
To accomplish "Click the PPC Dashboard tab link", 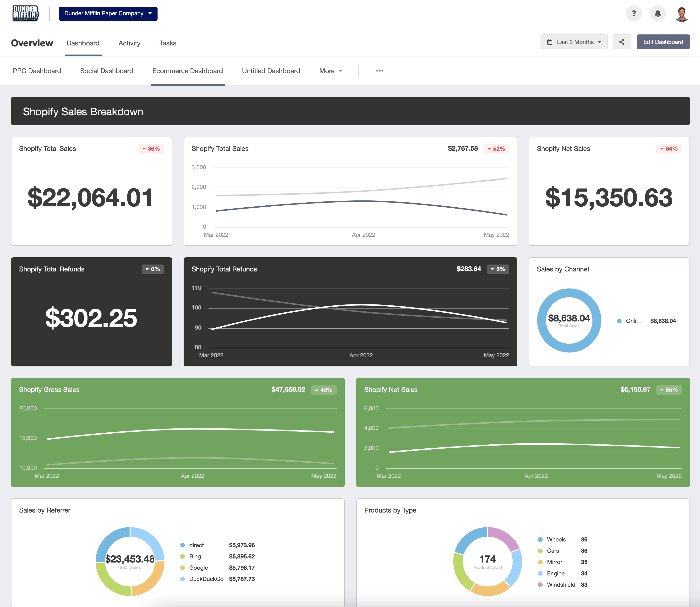I will [37, 70].
